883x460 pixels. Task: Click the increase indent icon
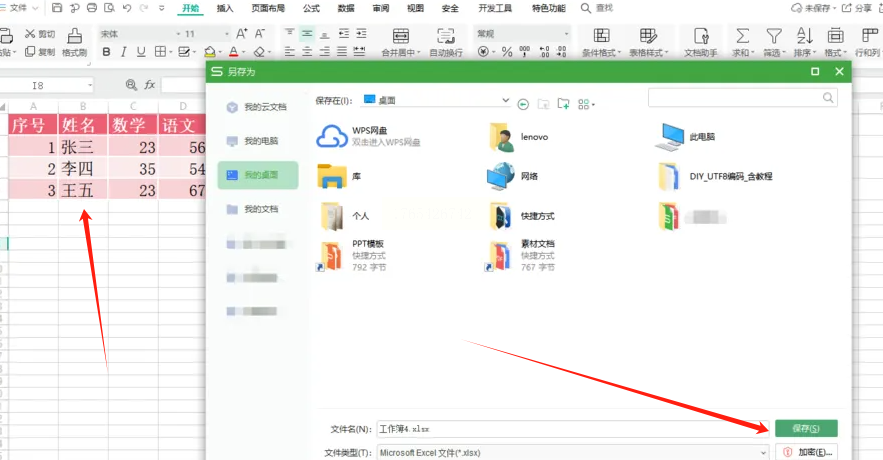pos(361,34)
